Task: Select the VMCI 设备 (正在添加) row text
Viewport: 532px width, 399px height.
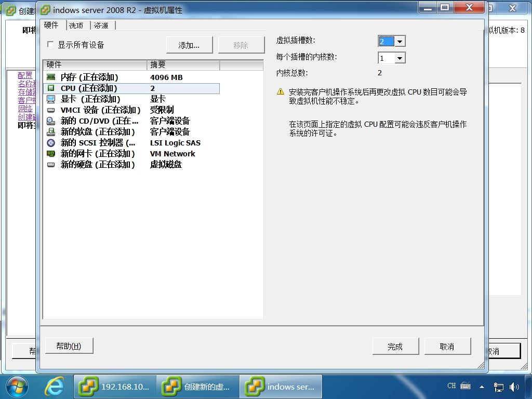Action: pyautogui.click(x=100, y=110)
